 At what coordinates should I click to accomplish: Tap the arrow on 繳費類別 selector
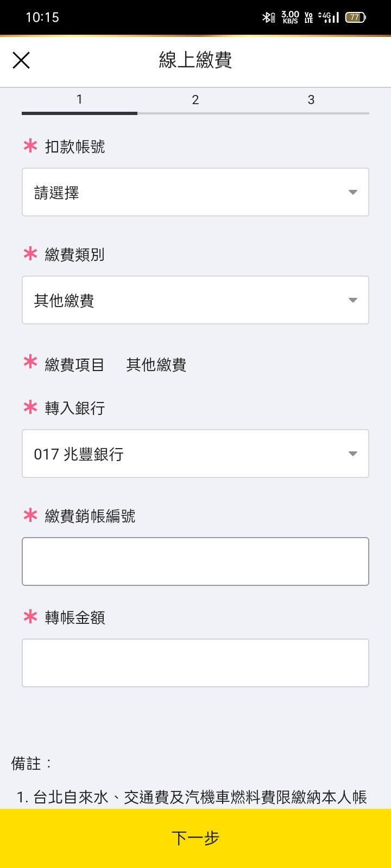353,300
